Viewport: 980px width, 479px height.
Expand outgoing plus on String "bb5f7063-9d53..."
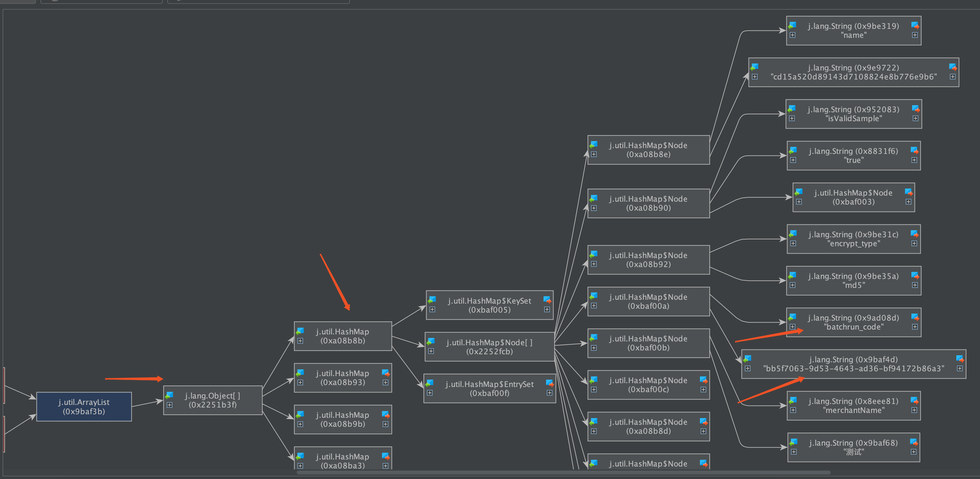(x=960, y=368)
